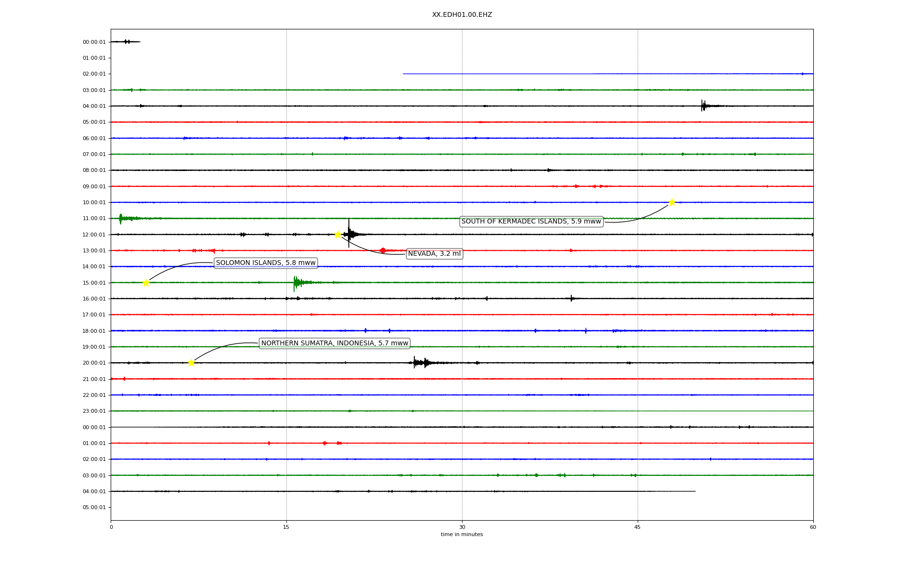Viewport: 924px width, 578px height.
Task: Click the first 00:00:01 row time label
Action: pos(94,42)
